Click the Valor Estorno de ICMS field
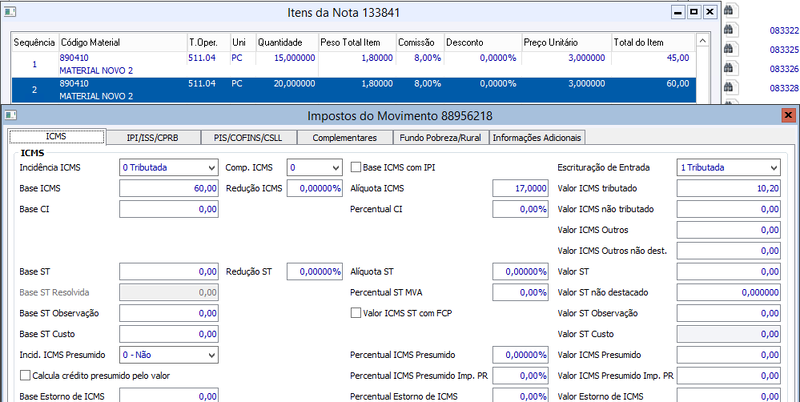 729,396
